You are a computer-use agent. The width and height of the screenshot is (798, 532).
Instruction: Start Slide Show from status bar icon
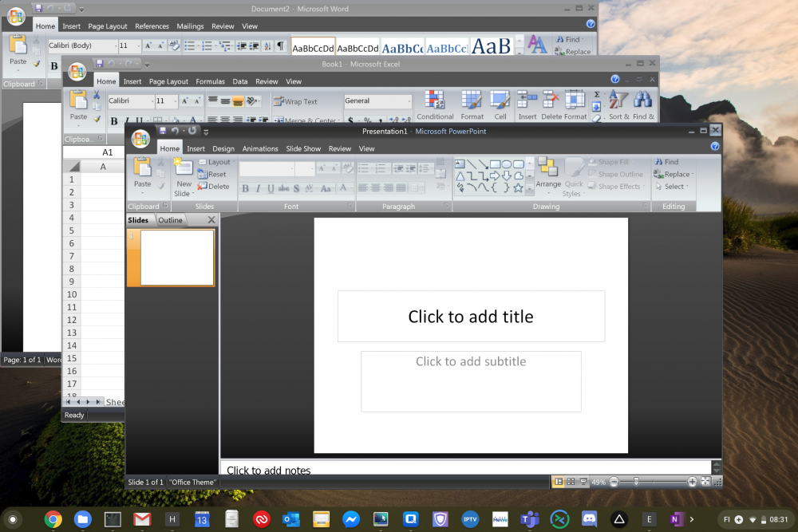pos(583,482)
